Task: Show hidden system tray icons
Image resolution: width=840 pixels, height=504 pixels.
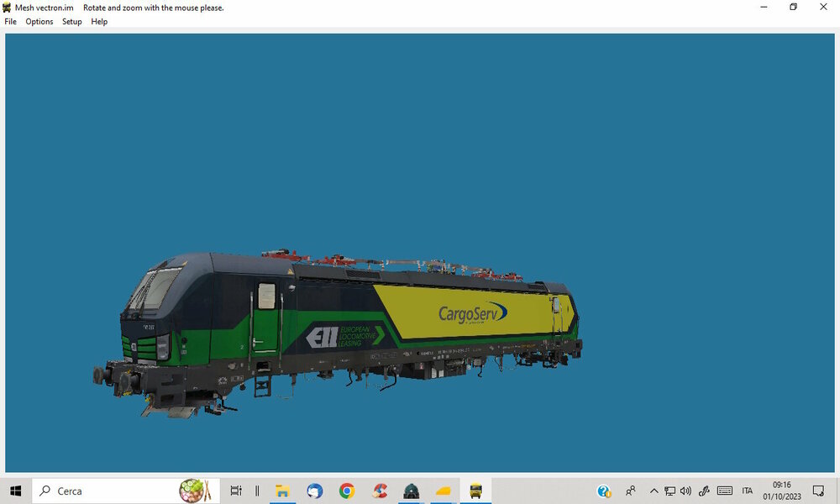Action: 654,491
